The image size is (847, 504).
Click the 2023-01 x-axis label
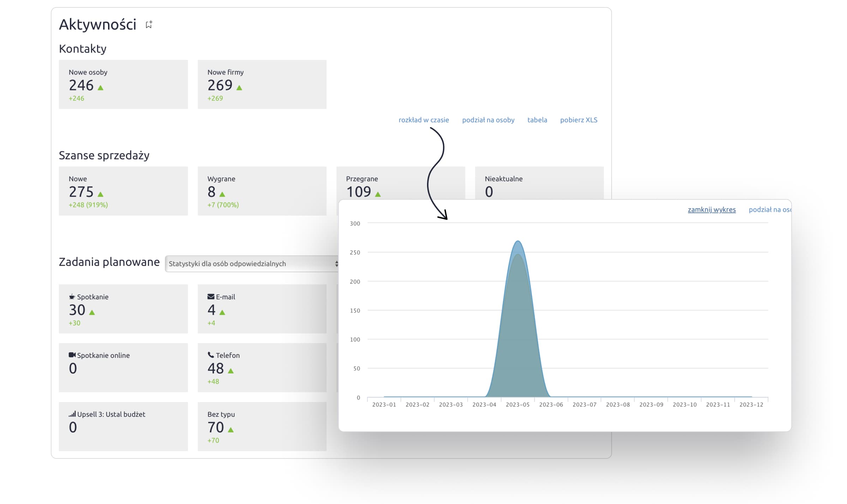pyautogui.click(x=384, y=404)
